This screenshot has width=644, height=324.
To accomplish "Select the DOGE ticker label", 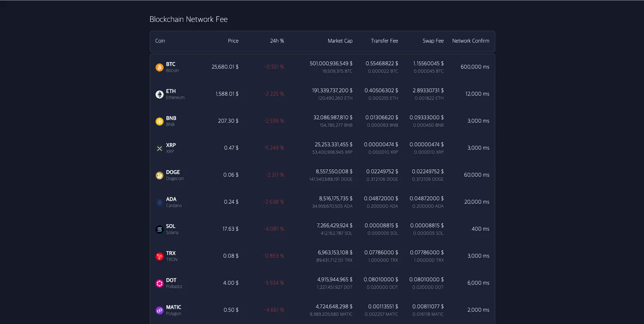I will tap(173, 172).
